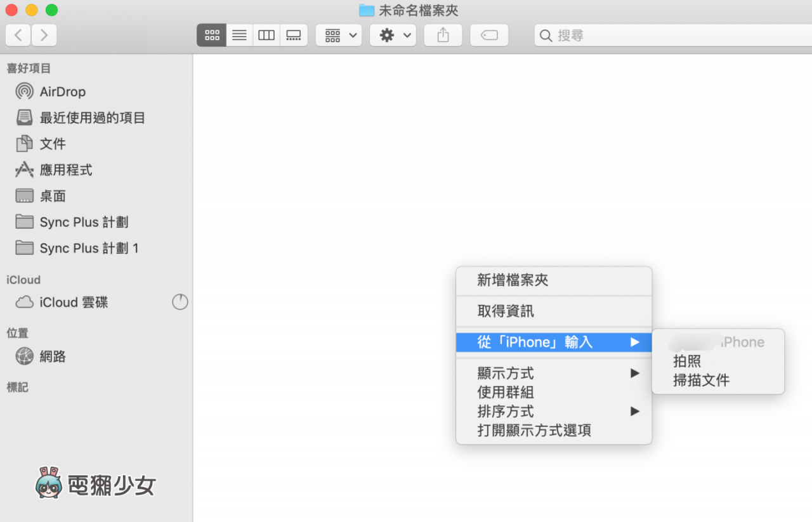Viewport: 812px width, 522px height.
Task: Open the gear action menu
Action: coord(393,36)
